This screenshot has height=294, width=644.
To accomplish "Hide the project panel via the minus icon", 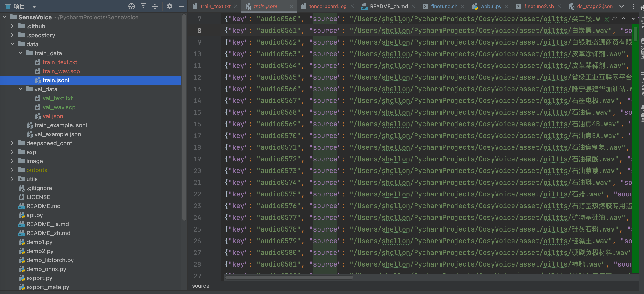I will 181,6.
